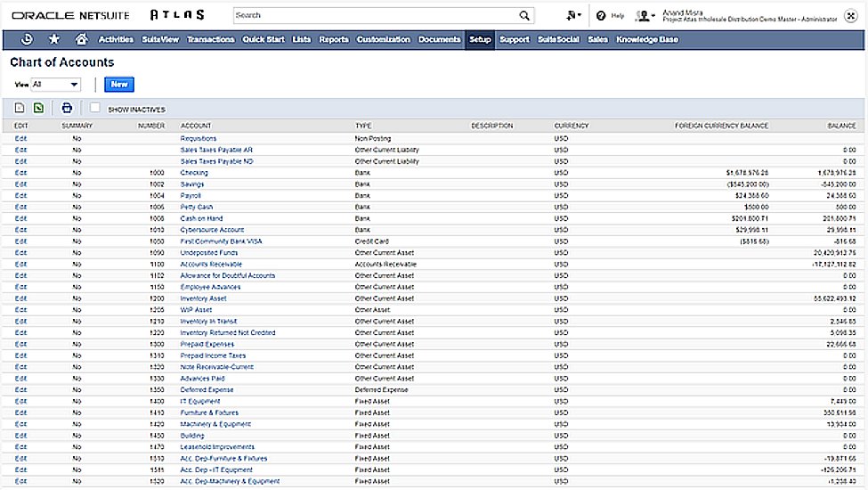
Task: Open the Help icon
Action: [602, 15]
